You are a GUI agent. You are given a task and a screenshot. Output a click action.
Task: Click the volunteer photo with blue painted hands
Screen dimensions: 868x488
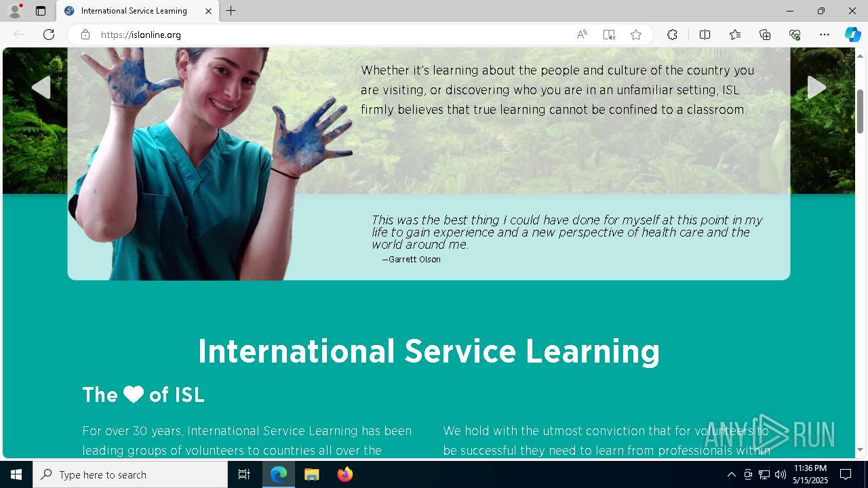210,163
